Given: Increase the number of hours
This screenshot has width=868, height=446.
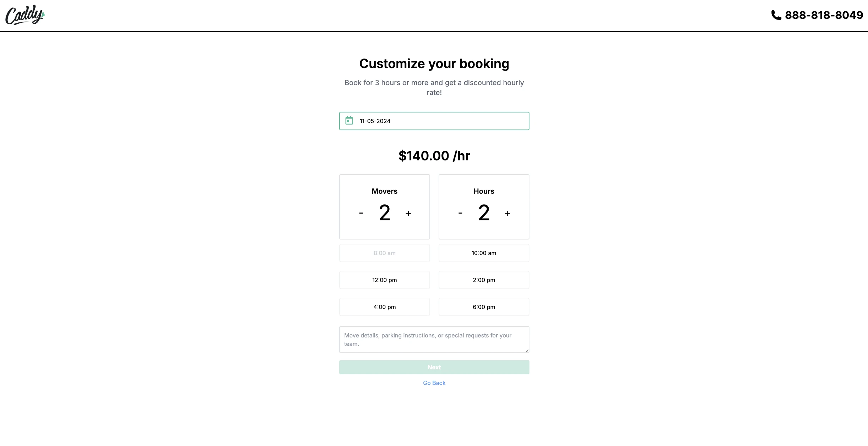Looking at the screenshot, I should 507,213.
